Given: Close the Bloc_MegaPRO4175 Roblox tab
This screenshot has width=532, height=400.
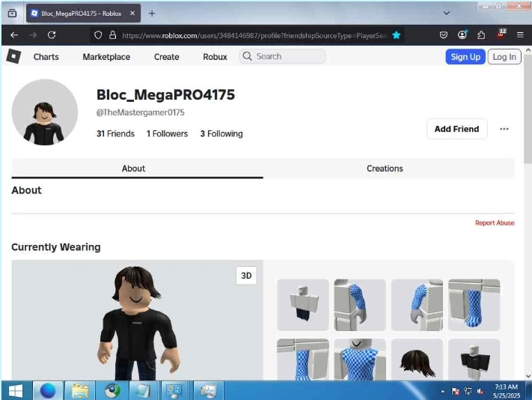Looking at the screenshot, I should pos(132,13).
